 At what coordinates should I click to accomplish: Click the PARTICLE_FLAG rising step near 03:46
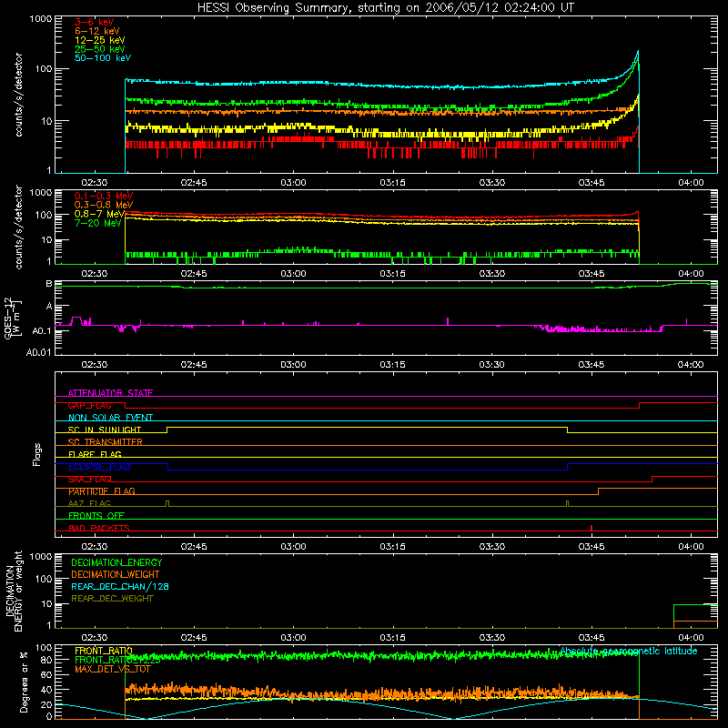[x=598, y=491]
